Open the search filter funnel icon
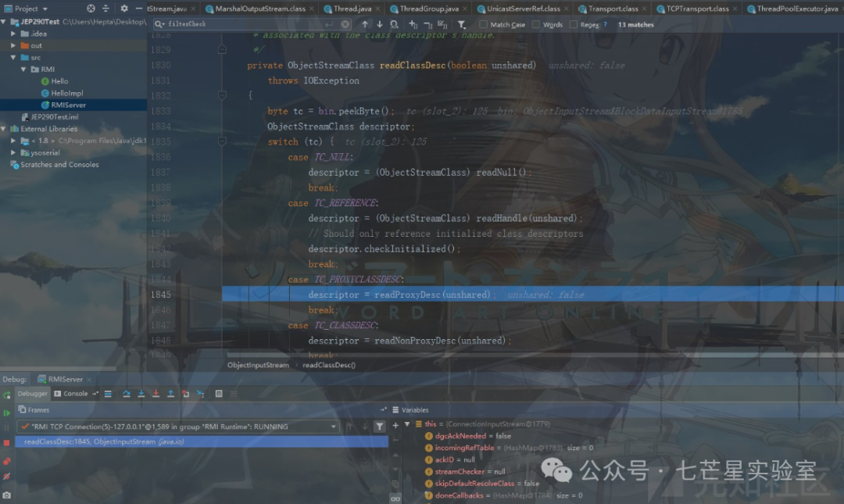The width and height of the screenshot is (844, 504). pyautogui.click(x=462, y=24)
